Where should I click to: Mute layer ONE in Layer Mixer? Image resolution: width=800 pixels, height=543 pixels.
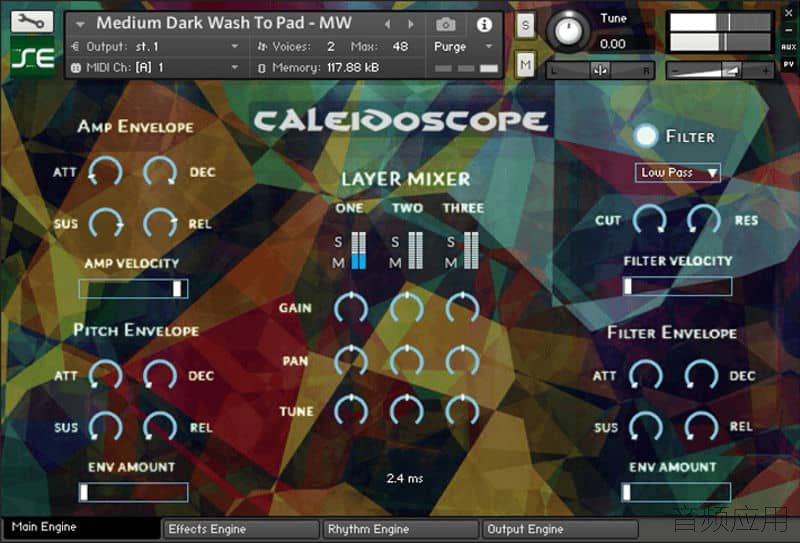(338, 263)
